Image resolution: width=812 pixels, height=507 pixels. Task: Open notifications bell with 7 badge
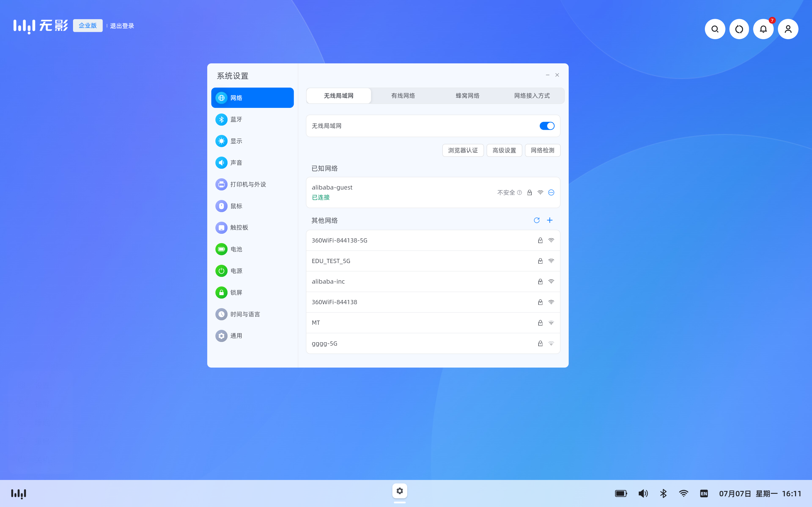[763, 29]
